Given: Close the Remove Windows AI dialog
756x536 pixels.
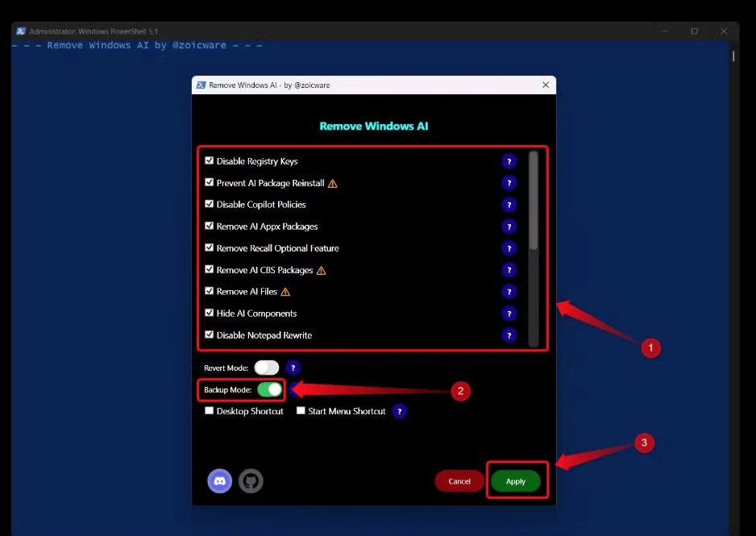Looking at the screenshot, I should pyautogui.click(x=546, y=85).
